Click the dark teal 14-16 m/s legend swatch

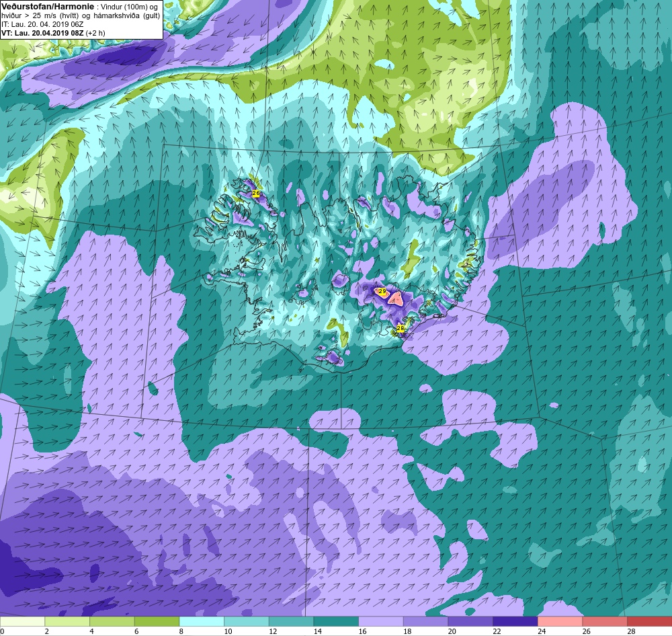(336, 621)
